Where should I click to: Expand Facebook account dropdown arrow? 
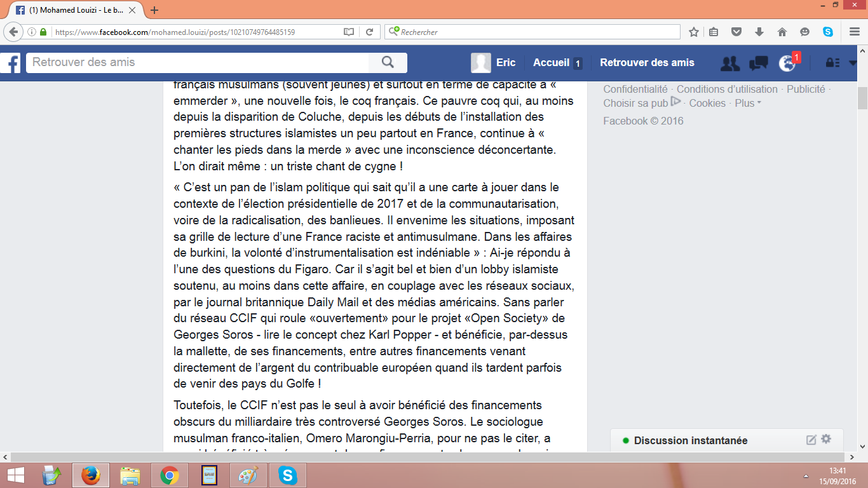coord(853,63)
